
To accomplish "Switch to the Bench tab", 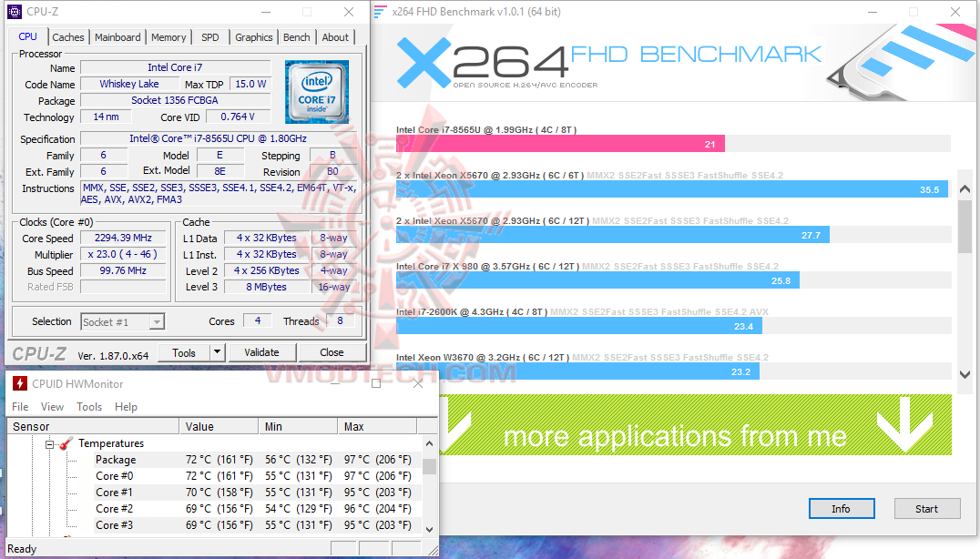I will click(296, 37).
